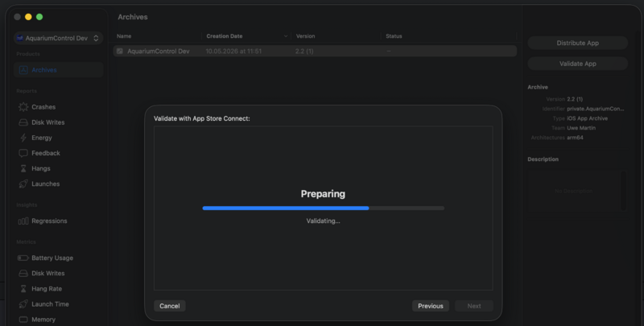Select the 10.05.2026 at 11:51 date cell

pos(233,52)
